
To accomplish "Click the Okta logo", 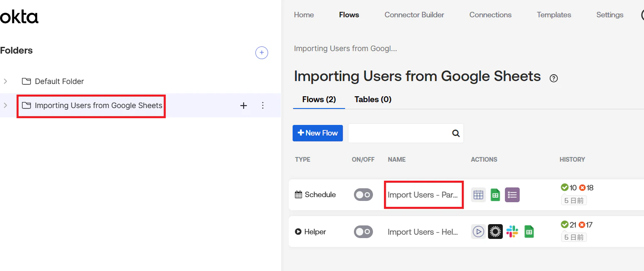I will (19, 17).
